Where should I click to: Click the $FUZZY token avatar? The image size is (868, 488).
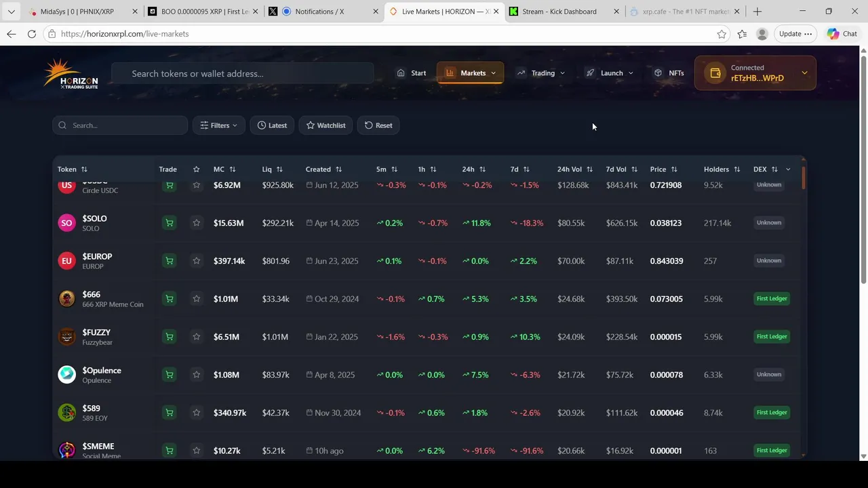[66, 337]
